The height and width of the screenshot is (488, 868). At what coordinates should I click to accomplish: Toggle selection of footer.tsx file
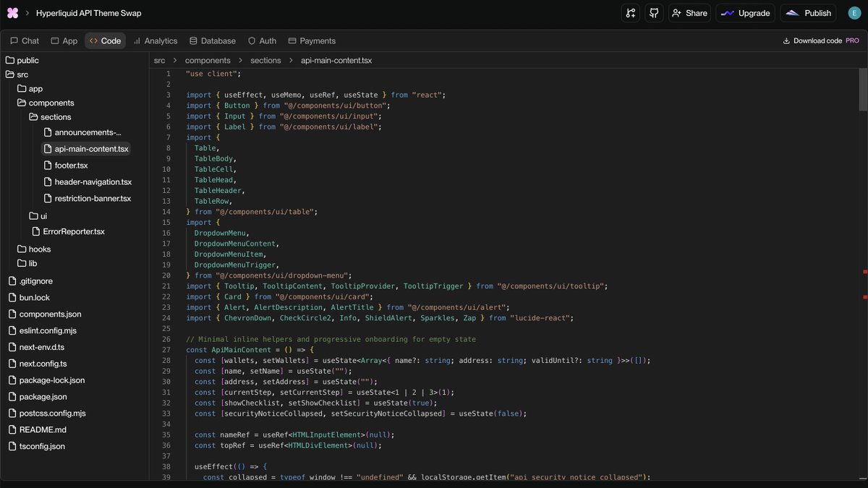pyautogui.click(x=72, y=165)
